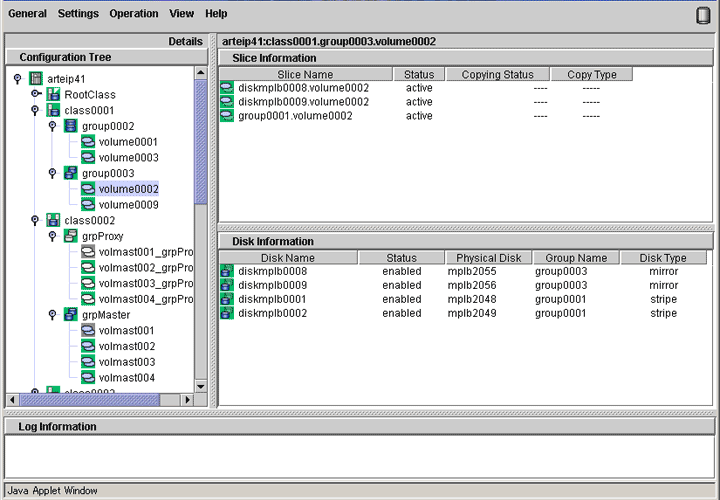Click disk icon for diskmplb0001

point(227,299)
